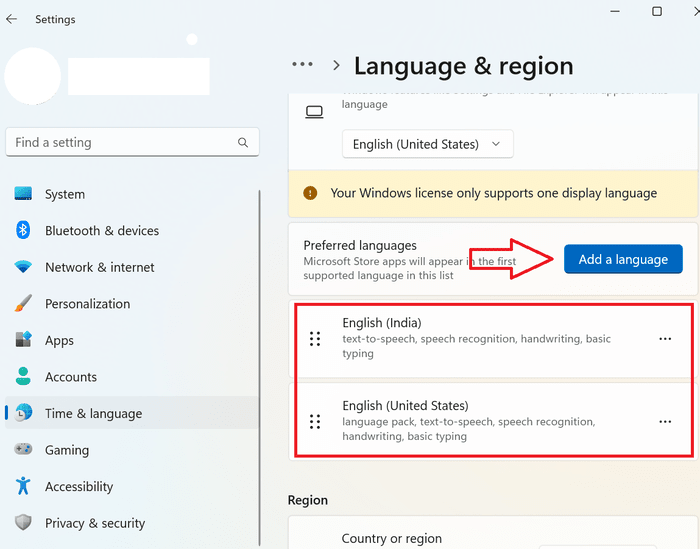
Task: Click the Accounts person icon
Action: 23,376
